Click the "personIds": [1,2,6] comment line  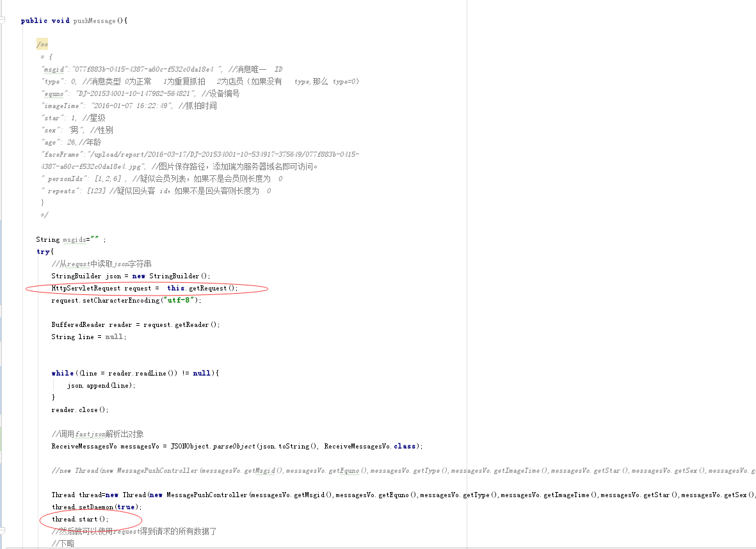coord(162,179)
